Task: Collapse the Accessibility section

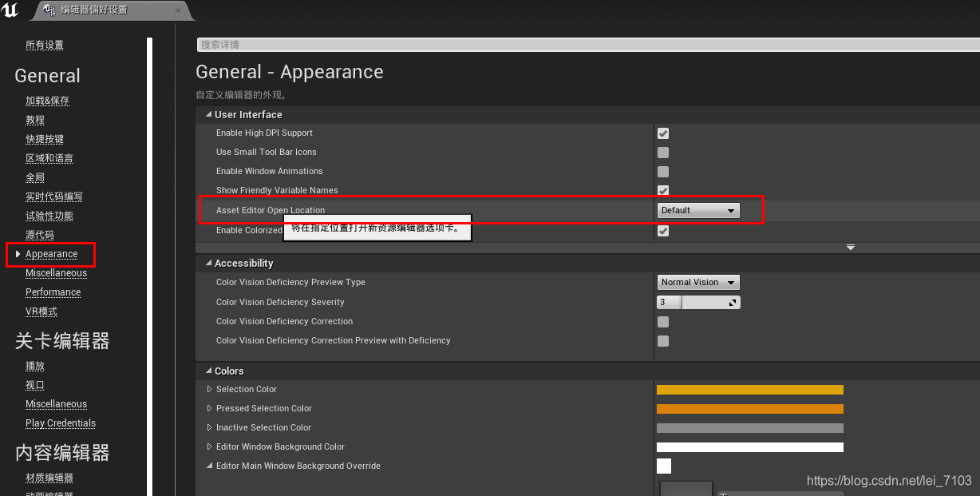Action: 209,264
